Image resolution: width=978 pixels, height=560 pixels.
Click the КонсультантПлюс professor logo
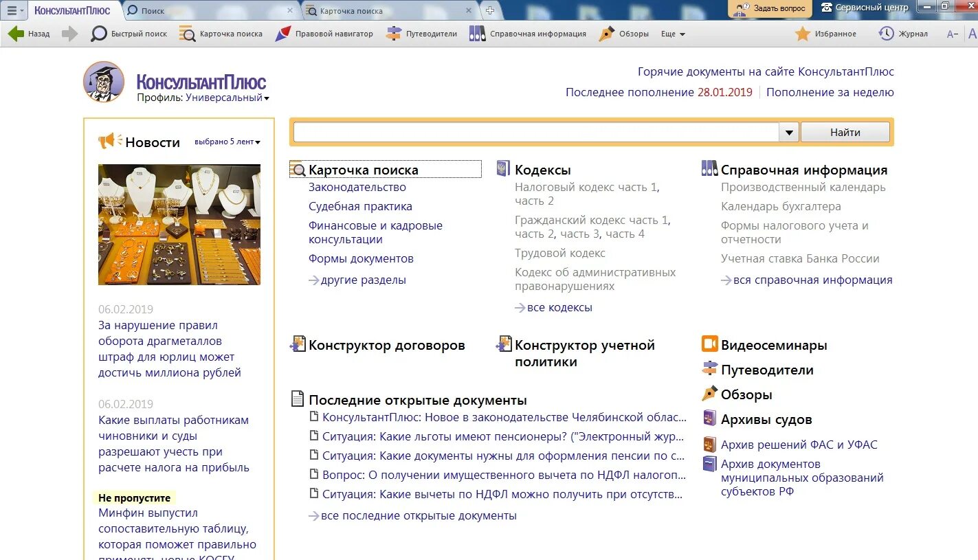(x=104, y=82)
